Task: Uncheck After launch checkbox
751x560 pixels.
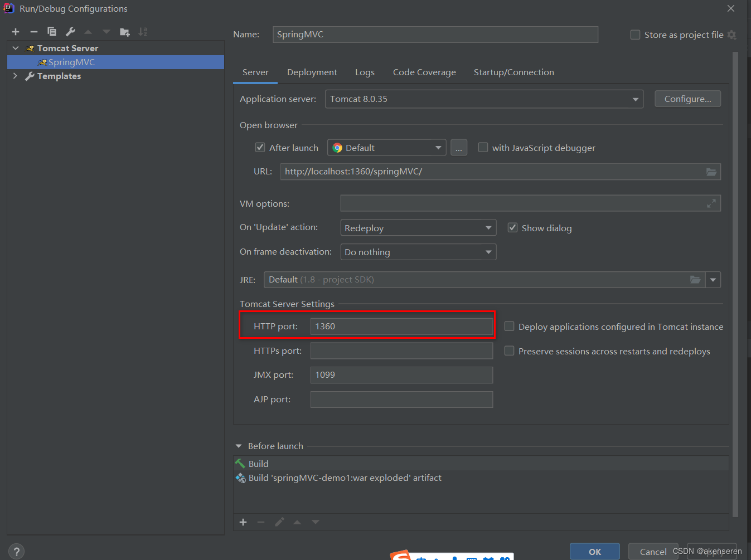Action: 260,147
